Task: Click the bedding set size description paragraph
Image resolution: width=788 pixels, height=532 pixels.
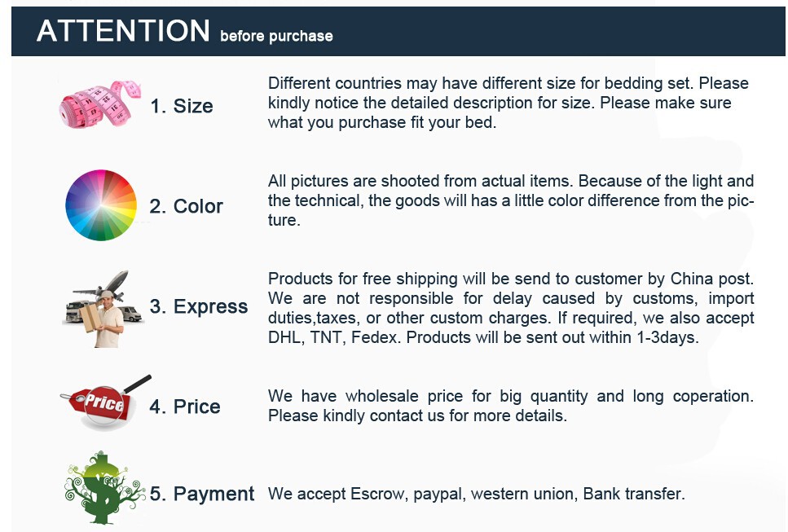Action: pyautogui.click(x=508, y=103)
